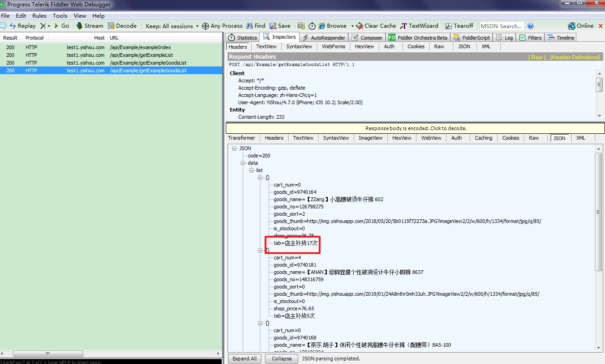This screenshot has height=364, width=605.
Task: Click the Online status indicator
Action: pos(581,26)
